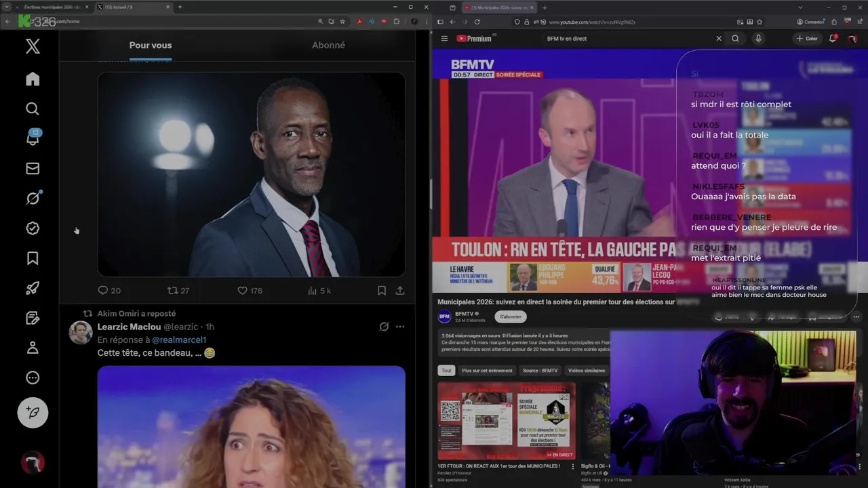Open Profile person icon in X sidebar
The image size is (868, 488).
(33, 348)
